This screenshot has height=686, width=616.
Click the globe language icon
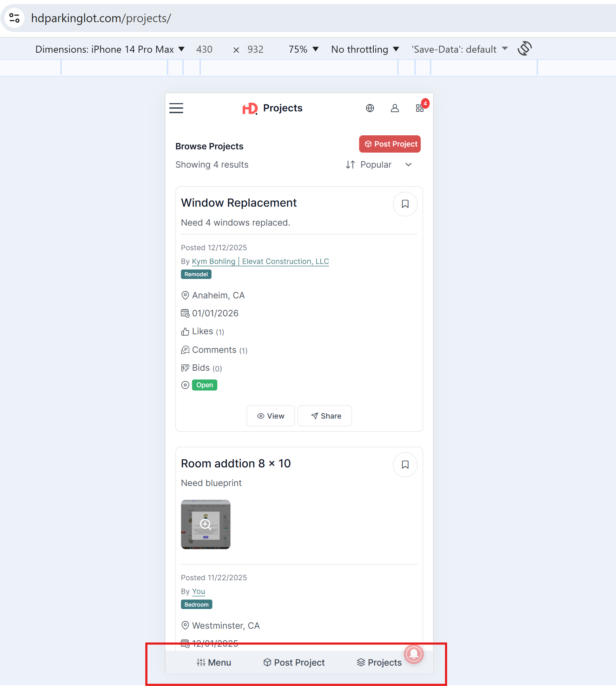(x=370, y=108)
